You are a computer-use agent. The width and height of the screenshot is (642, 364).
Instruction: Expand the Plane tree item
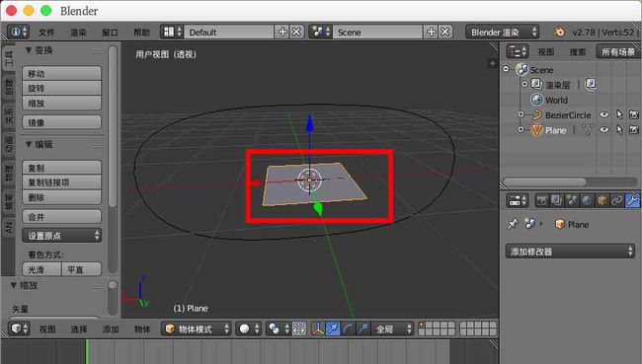point(521,129)
